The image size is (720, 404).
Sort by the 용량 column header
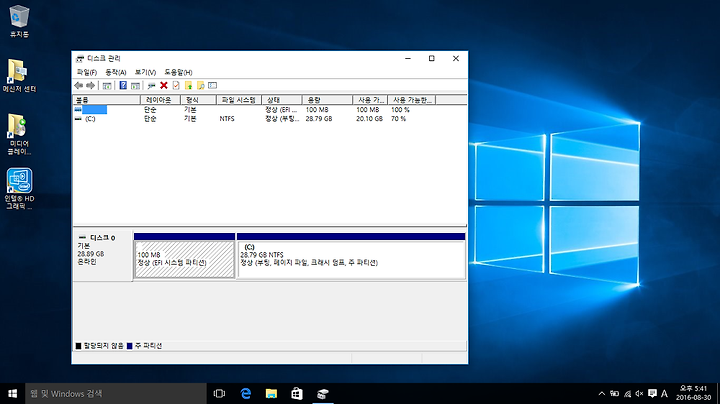pyautogui.click(x=327, y=100)
